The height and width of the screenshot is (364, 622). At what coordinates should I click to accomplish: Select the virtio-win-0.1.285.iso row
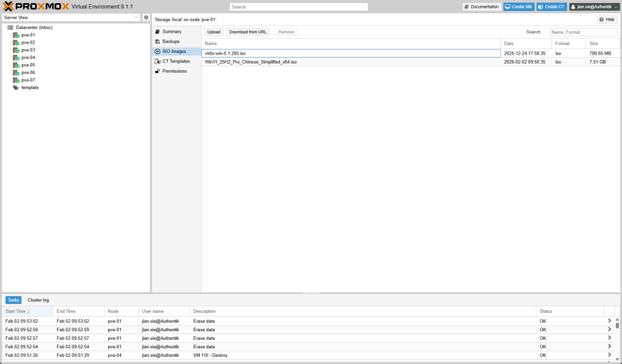(304, 53)
